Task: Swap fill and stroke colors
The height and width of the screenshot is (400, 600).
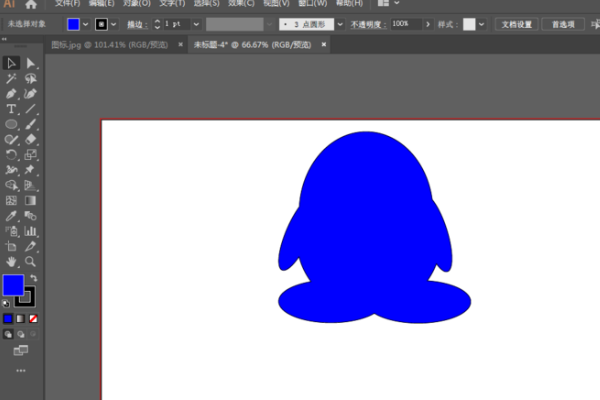Action: [33, 278]
